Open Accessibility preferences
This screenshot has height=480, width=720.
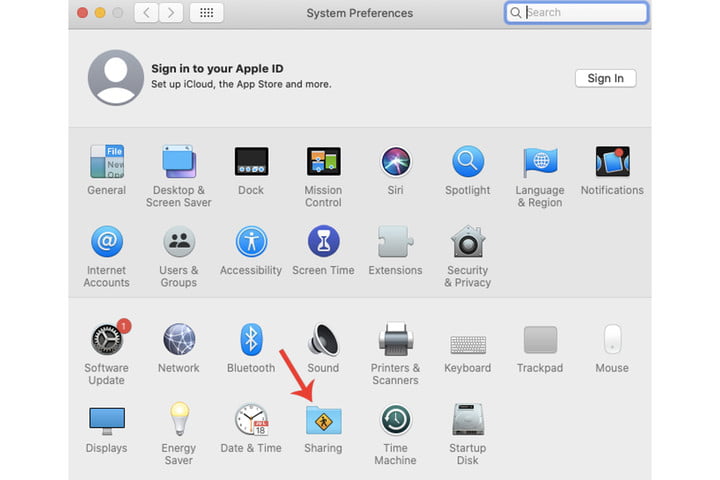(251, 241)
